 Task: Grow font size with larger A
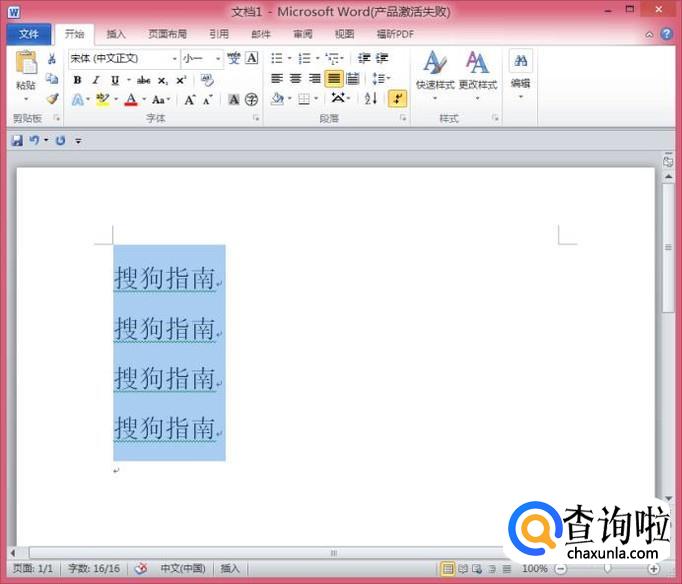(x=190, y=100)
